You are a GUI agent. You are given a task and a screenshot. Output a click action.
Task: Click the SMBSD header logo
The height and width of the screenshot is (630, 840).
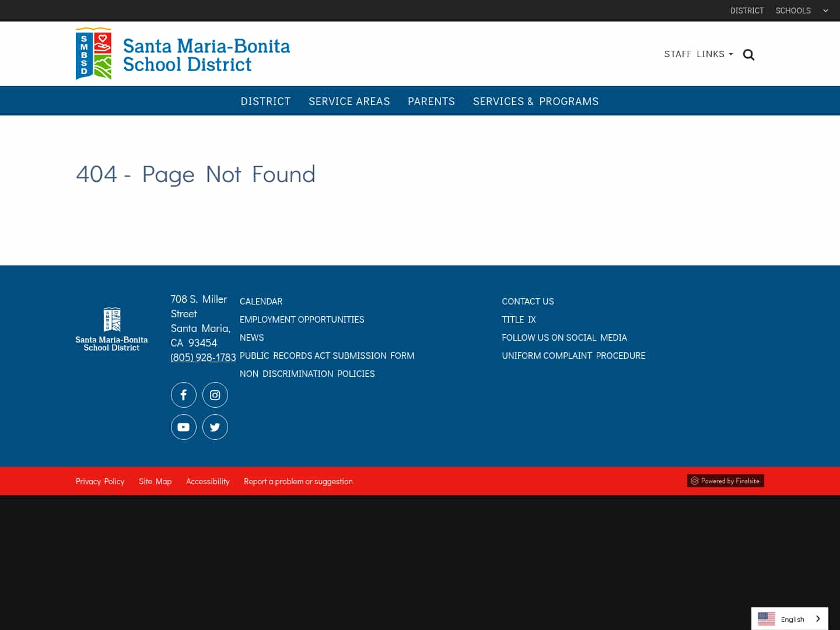[x=183, y=53]
